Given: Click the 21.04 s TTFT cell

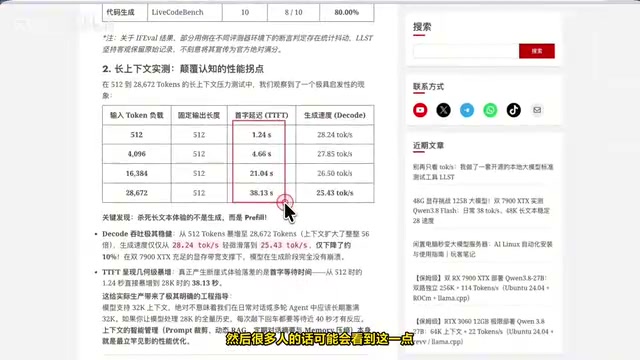Looking at the screenshot, I should 261,173.
